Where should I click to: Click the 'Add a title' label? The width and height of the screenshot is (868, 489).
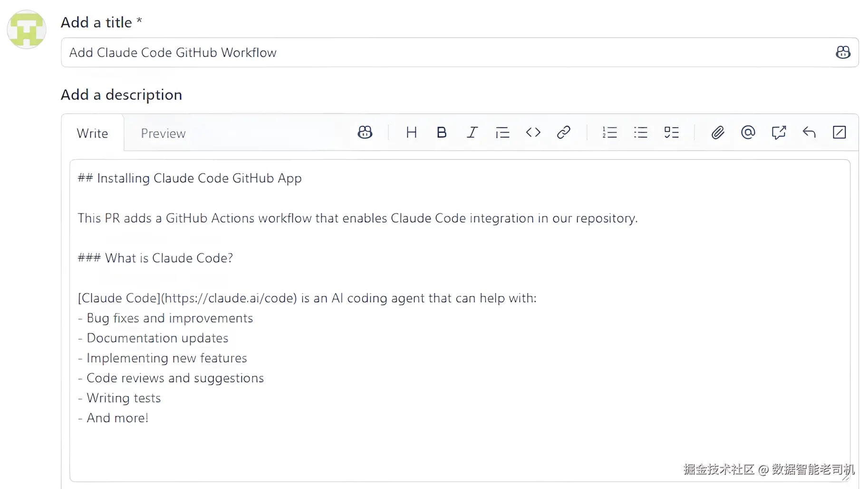pyautogui.click(x=101, y=22)
